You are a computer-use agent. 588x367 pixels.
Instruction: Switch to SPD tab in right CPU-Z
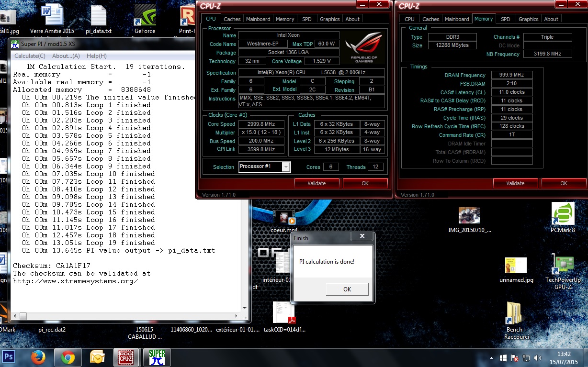(x=505, y=19)
